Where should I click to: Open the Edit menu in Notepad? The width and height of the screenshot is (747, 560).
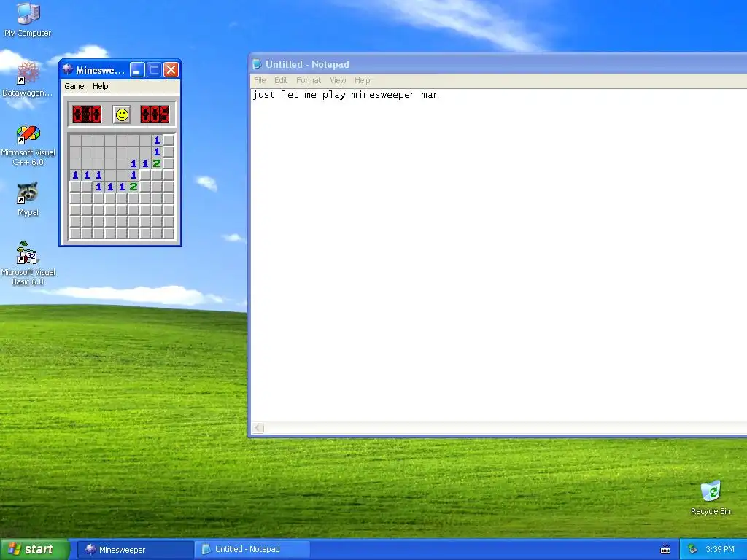pos(281,80)
